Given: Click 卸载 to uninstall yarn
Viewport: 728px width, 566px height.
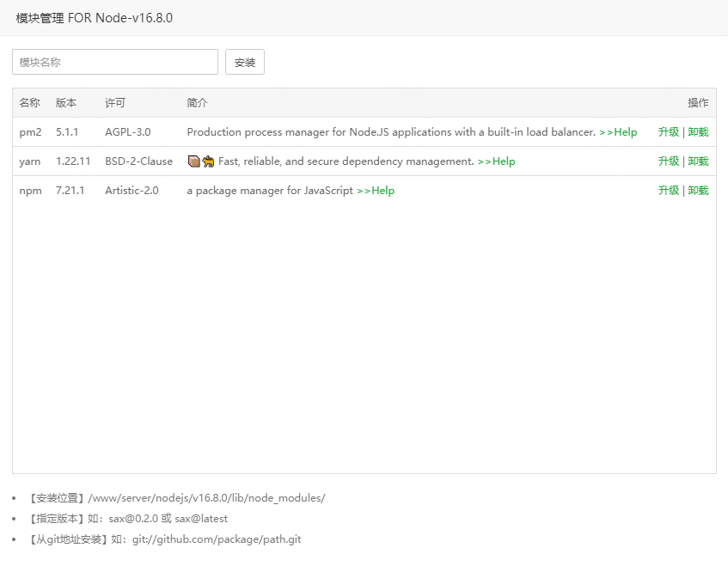Looking at the screenshot, I should pyautogui.click(x=698, y=161).
